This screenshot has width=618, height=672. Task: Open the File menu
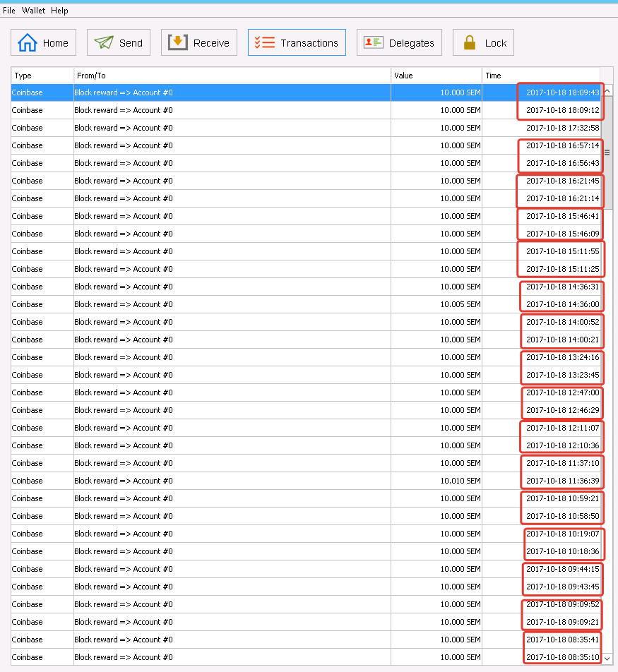pyautogui.click(x=9, y=11)
